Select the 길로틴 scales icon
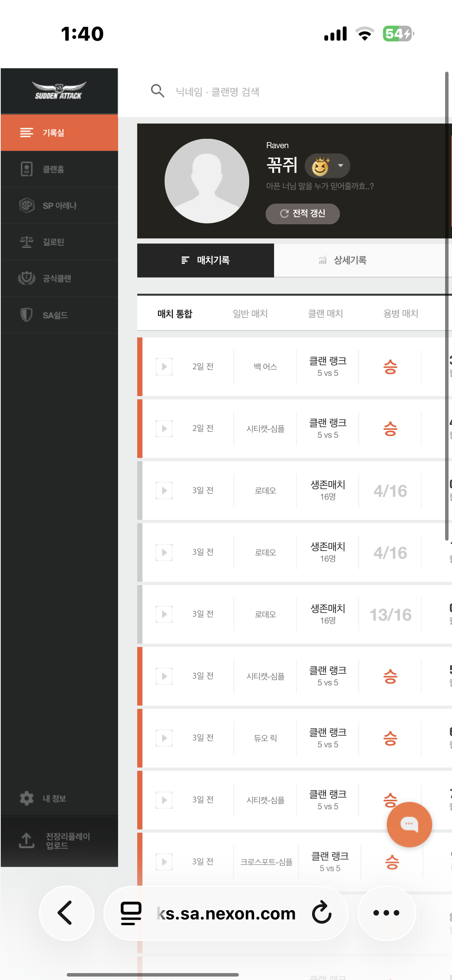Screen dimensions: 452x980 pos(26,242)
